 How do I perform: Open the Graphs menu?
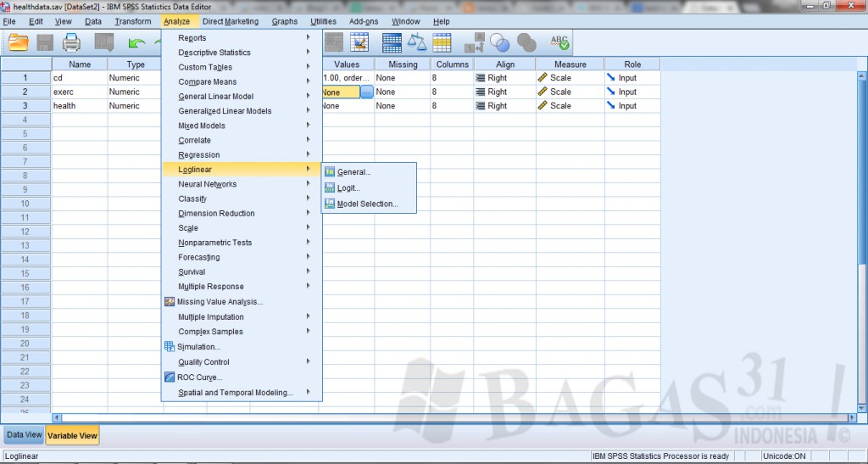[285, 21]
